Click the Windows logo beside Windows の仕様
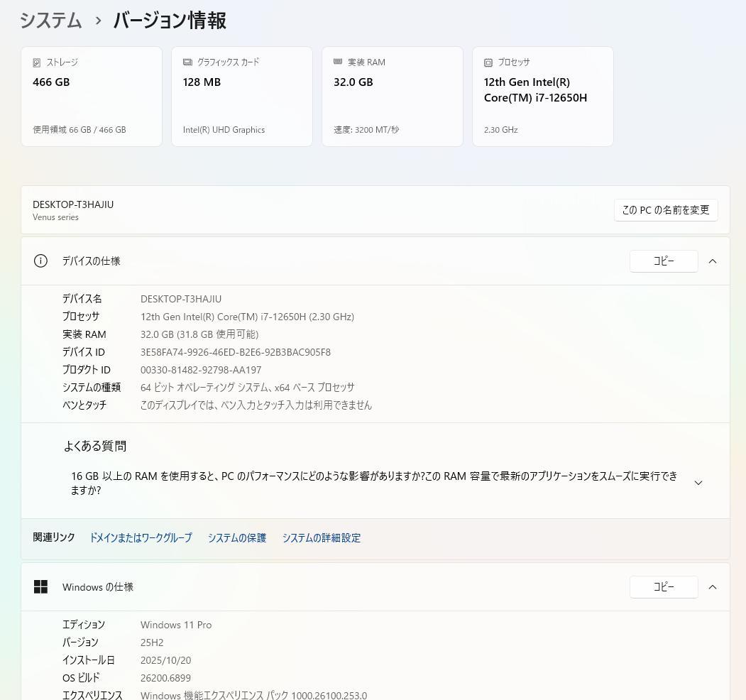 click(x=40, y=587)
